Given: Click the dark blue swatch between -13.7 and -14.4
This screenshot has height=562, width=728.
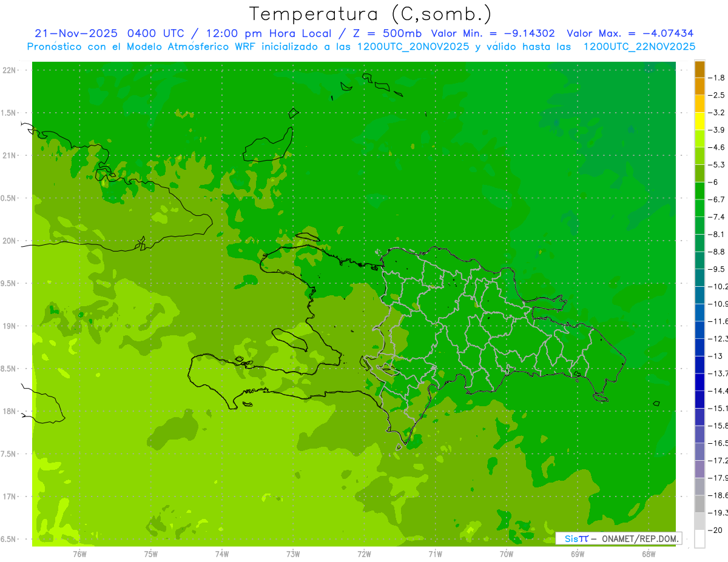Looking at the screenshot, I should pos(699,382).
